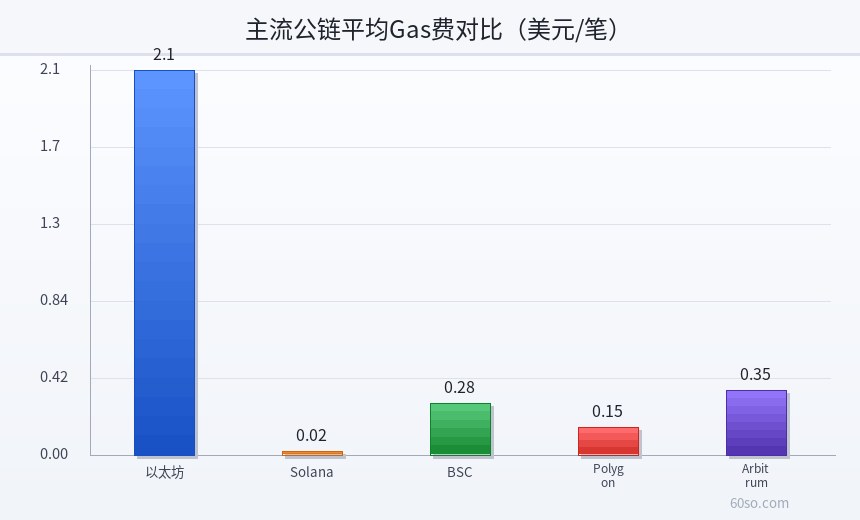Click the Arbitrum x-axis label
The width and height of the screenshot is (860, 520).
[x=756, y=476]
